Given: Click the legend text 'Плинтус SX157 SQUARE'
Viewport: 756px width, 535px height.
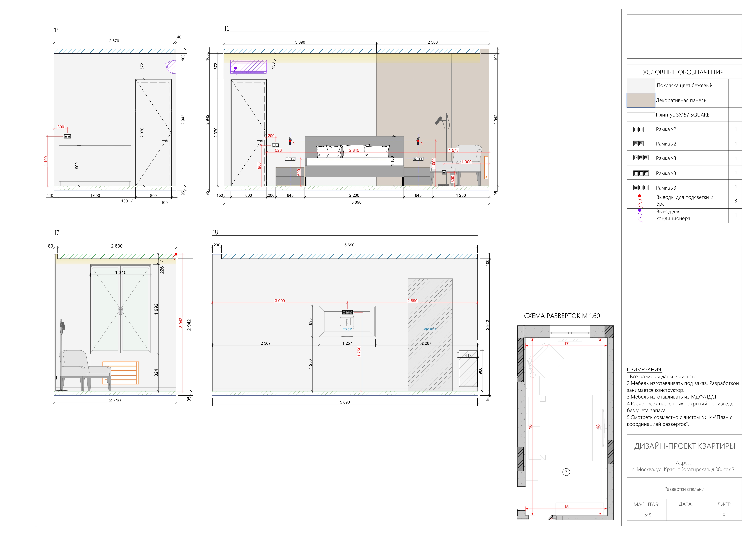Looking at the screenshot, I should click(x=683, y=115).
